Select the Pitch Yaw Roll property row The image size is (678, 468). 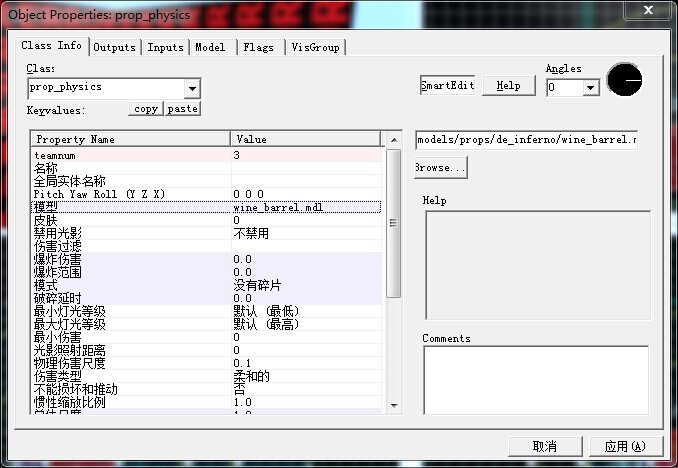tap(208, 194)
